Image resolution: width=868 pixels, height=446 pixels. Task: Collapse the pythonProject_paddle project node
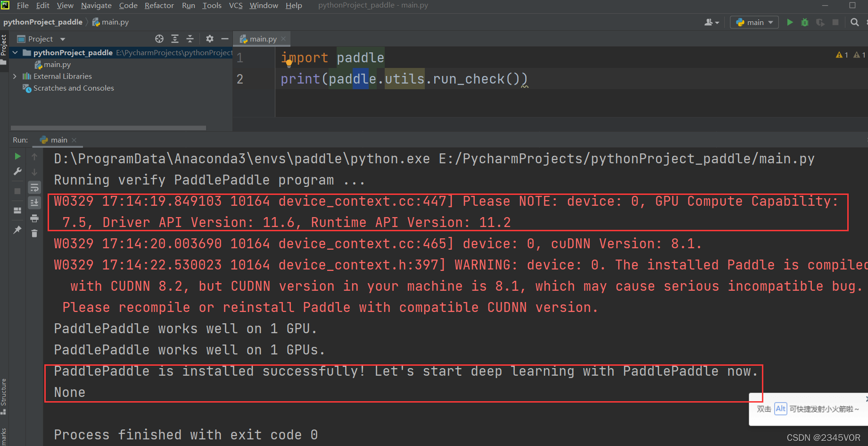click(15, 52)
